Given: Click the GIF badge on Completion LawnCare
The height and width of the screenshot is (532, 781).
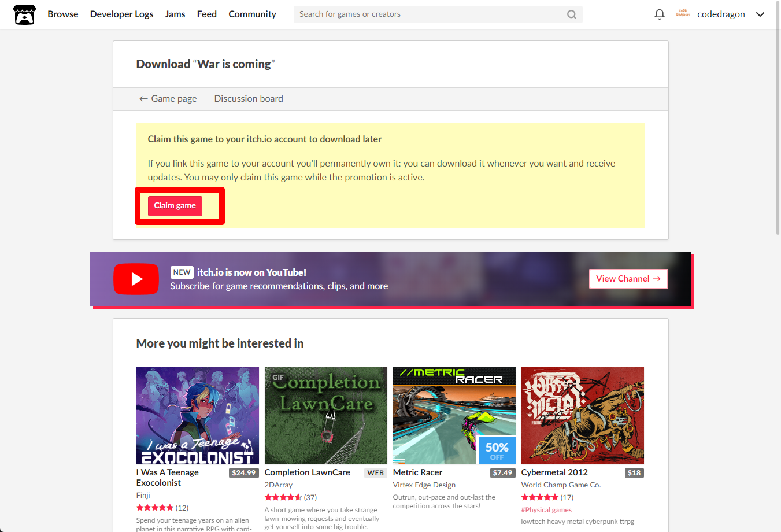Looking at the screenshot, I should [279, 378].
